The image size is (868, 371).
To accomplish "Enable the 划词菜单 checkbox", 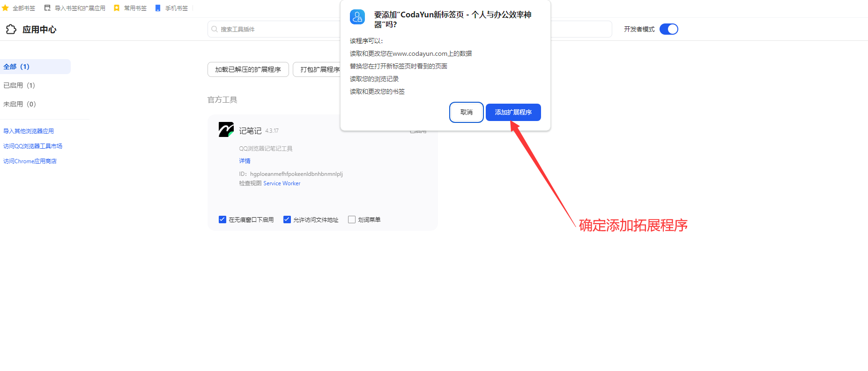I will click(352, 220).
